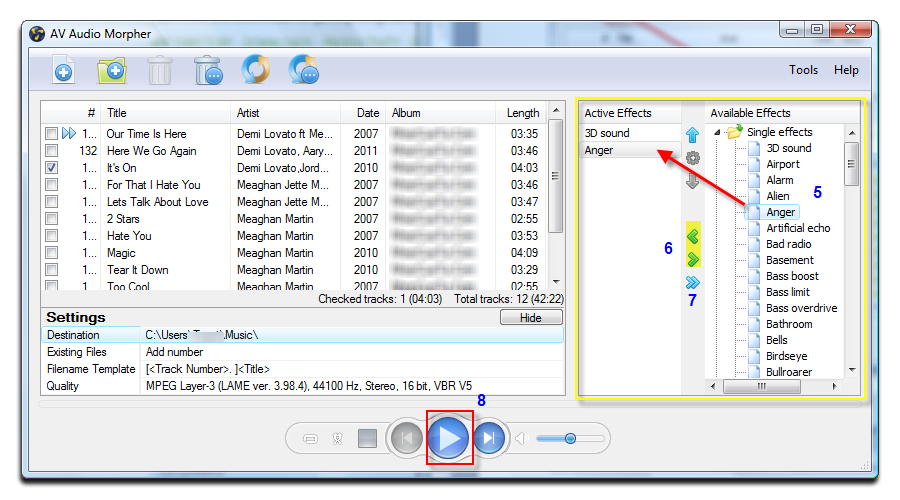
Task: Tick checkbox for Hate You track
Action: tap(52, 235)
